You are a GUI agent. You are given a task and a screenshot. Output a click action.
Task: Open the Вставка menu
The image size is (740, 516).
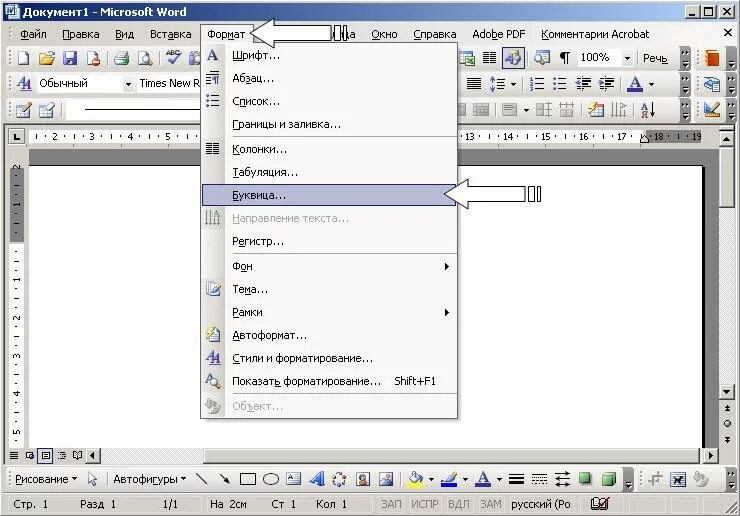click(x=170, y=34)
